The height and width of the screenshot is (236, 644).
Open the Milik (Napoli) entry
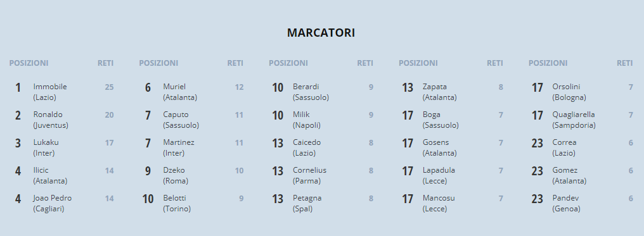pyautogui.click(x=321, y=120)
